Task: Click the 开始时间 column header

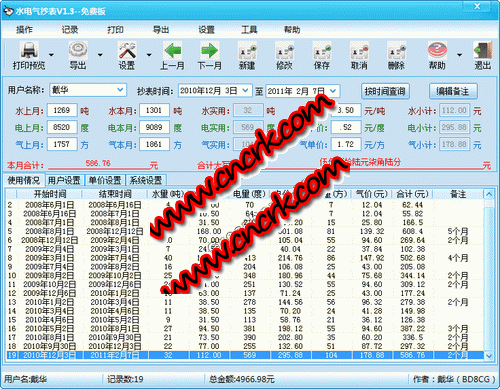Action: point(50,194)
